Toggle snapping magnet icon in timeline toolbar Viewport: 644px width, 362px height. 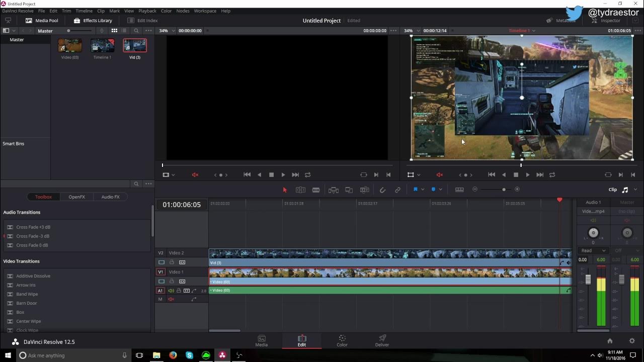pos(382,190)
